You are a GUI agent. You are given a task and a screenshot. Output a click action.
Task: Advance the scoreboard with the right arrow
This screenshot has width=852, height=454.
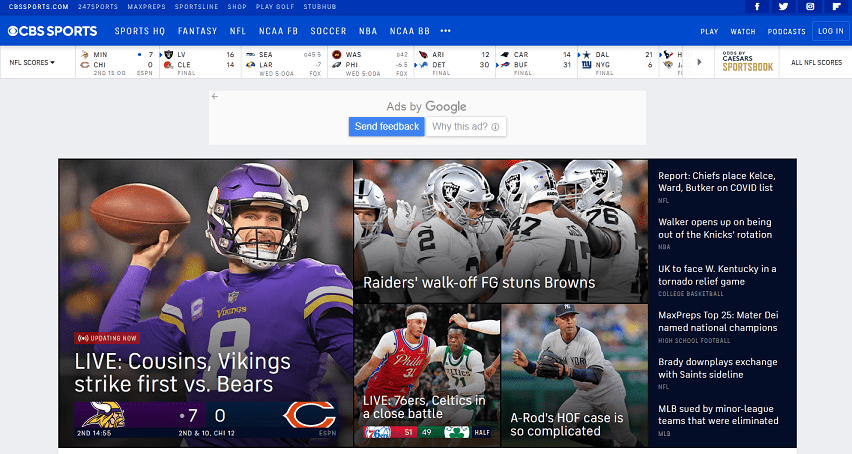tap(699, 62)
